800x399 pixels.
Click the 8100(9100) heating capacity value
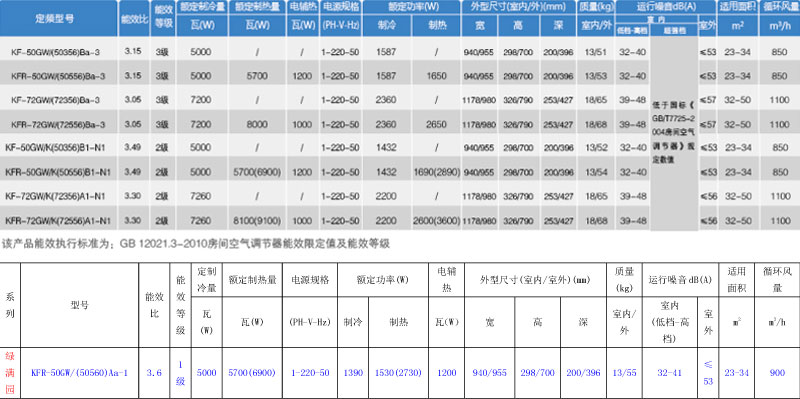(x=257, y=221)
